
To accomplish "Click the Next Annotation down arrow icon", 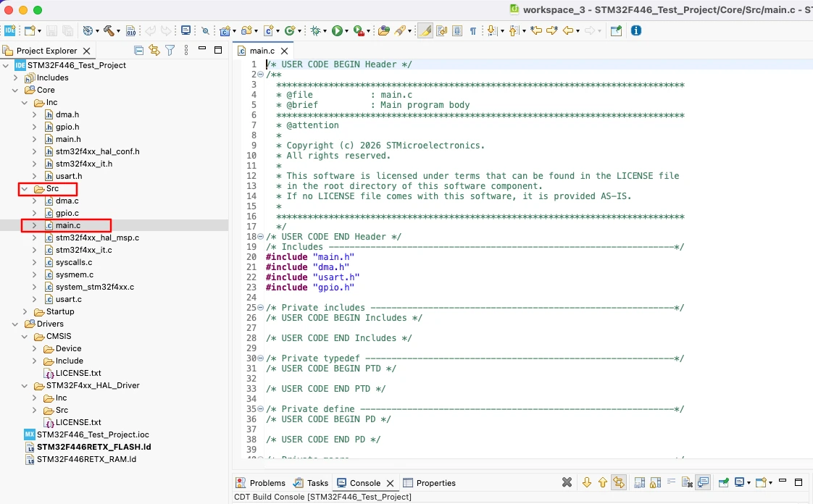I will tap(491, 31).
